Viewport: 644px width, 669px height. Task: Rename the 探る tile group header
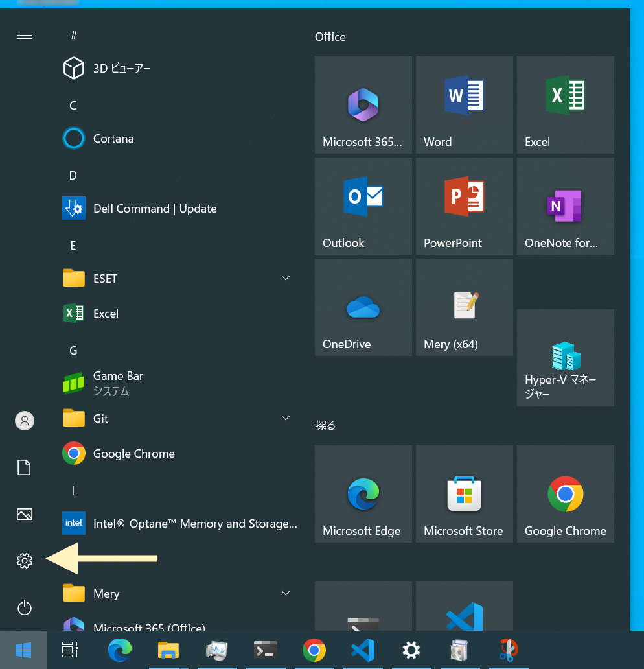click(325, 425)
